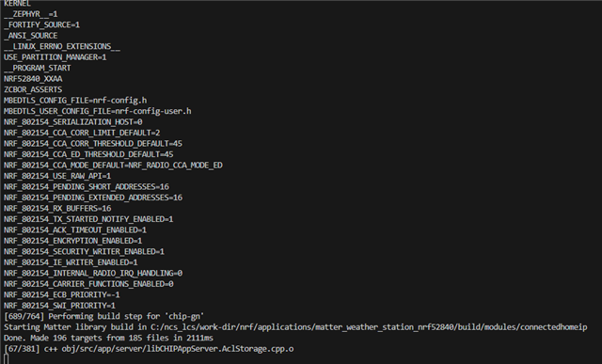
Task: Click the MBEDTLS_CONFIG_FILE=nrf-config.h line
Action: pos(75,101)
